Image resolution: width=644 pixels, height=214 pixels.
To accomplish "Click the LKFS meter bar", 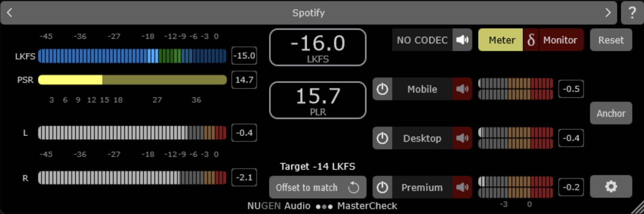I will pos(132,56).
